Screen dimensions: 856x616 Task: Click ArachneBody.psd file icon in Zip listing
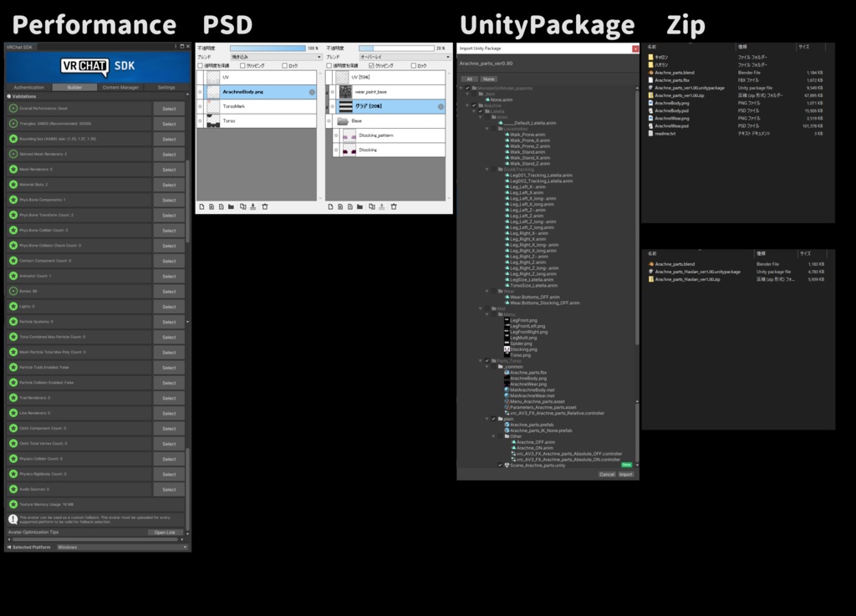(x=650, y=111)
